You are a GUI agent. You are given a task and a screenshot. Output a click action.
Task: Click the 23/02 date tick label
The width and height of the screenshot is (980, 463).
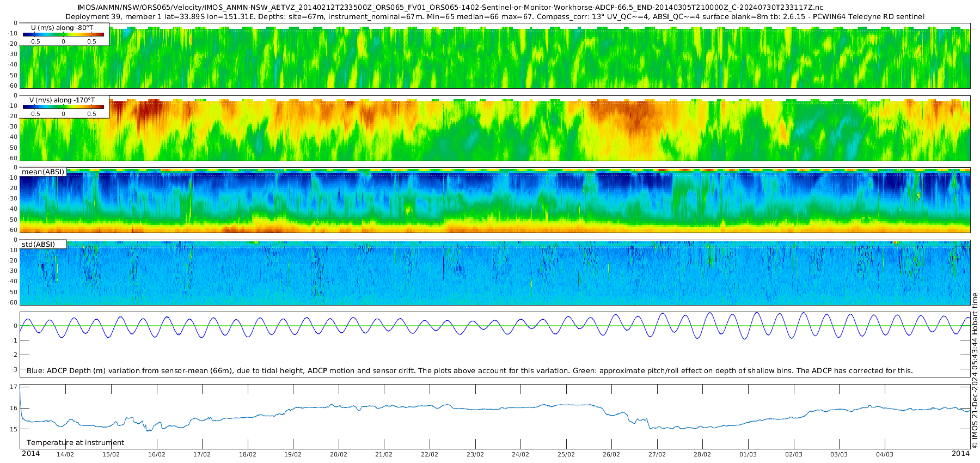(475, 454)
